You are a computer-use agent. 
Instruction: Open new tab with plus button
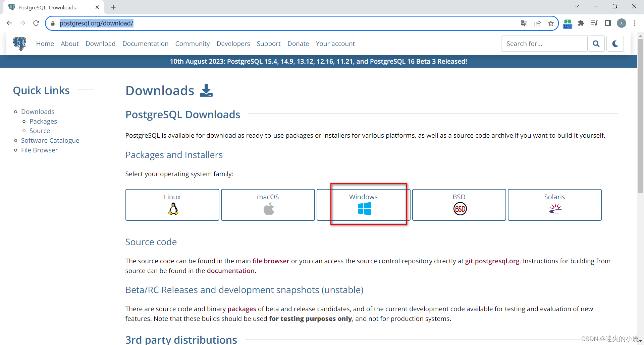[113, 7]
